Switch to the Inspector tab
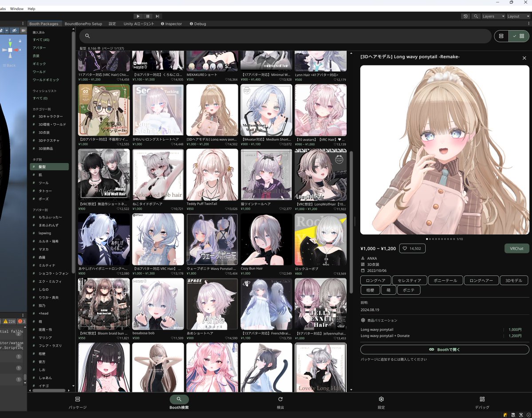The image size is (532, 418). point(173,24)
